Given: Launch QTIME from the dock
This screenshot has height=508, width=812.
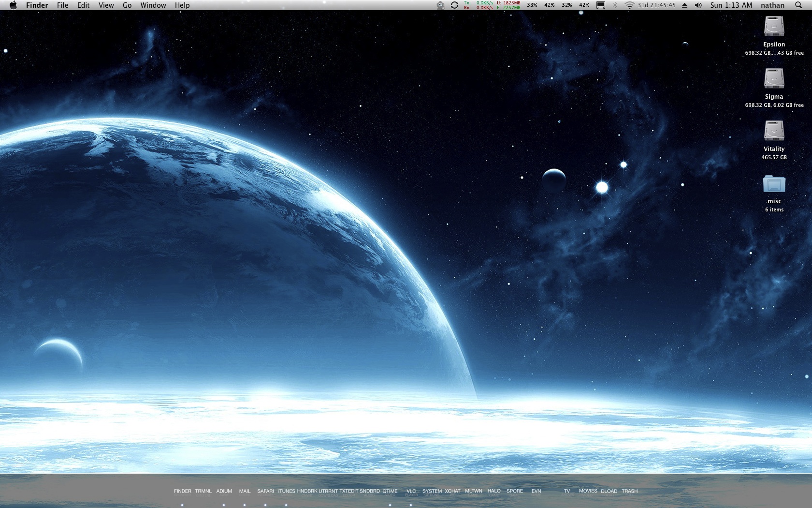Looking at the screenshot, I should [x=390, y=491].
